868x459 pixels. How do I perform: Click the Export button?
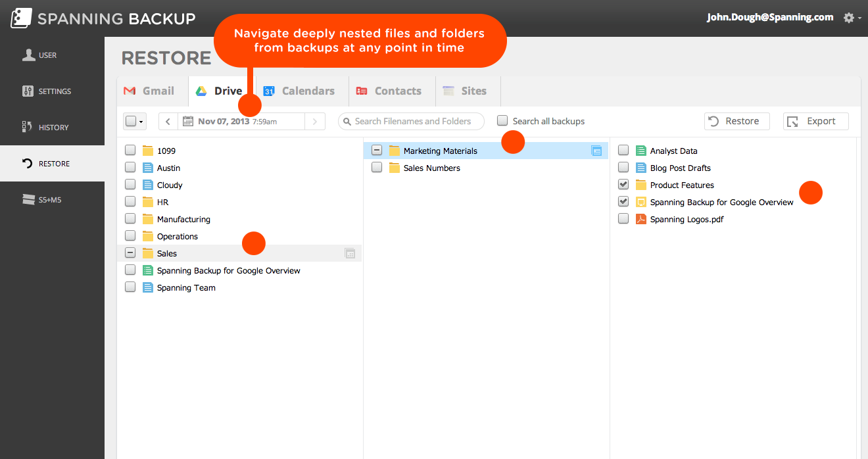(x=816, y=122)
